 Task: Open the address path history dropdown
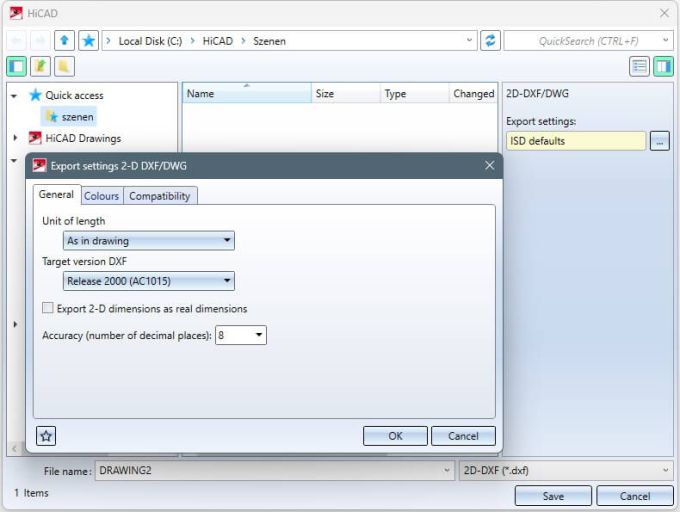(469, 40)
